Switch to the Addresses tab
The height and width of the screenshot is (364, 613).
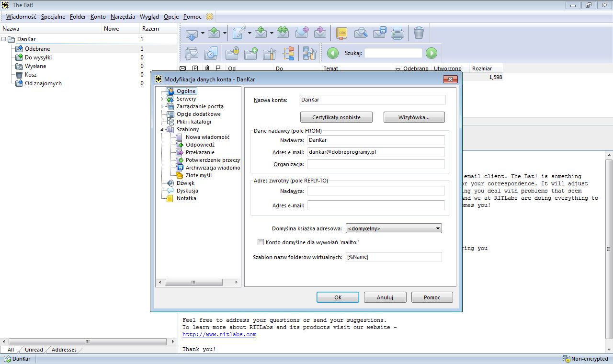pos(64,350)
